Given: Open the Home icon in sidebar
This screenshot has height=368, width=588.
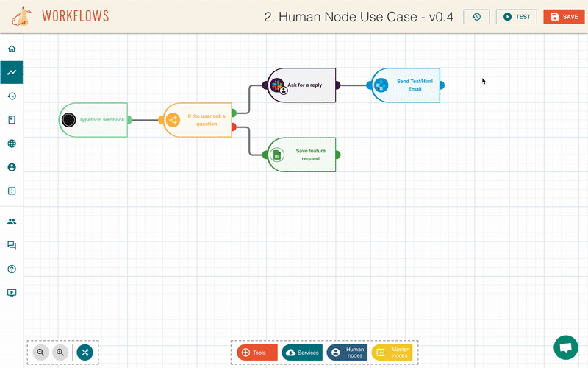Looking at the screenshot, I should coord(12,49).
